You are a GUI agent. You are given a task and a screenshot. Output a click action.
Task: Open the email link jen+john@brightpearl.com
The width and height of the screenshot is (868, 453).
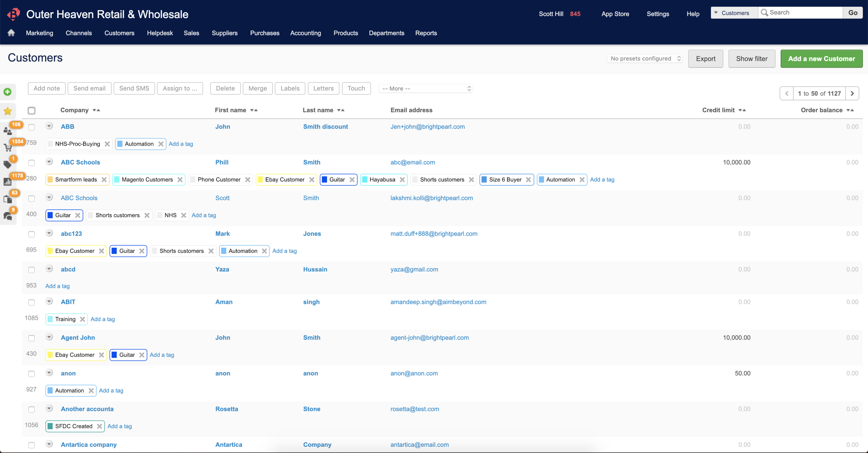427,126
